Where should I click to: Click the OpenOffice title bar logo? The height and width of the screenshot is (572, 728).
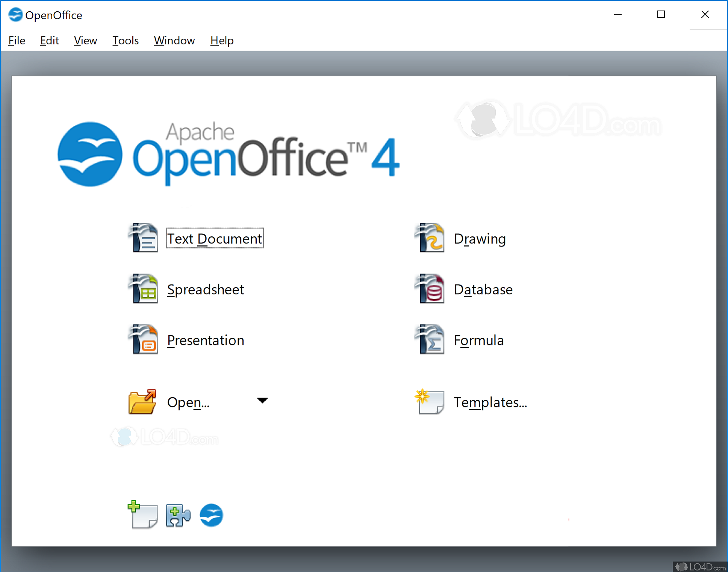15,15
